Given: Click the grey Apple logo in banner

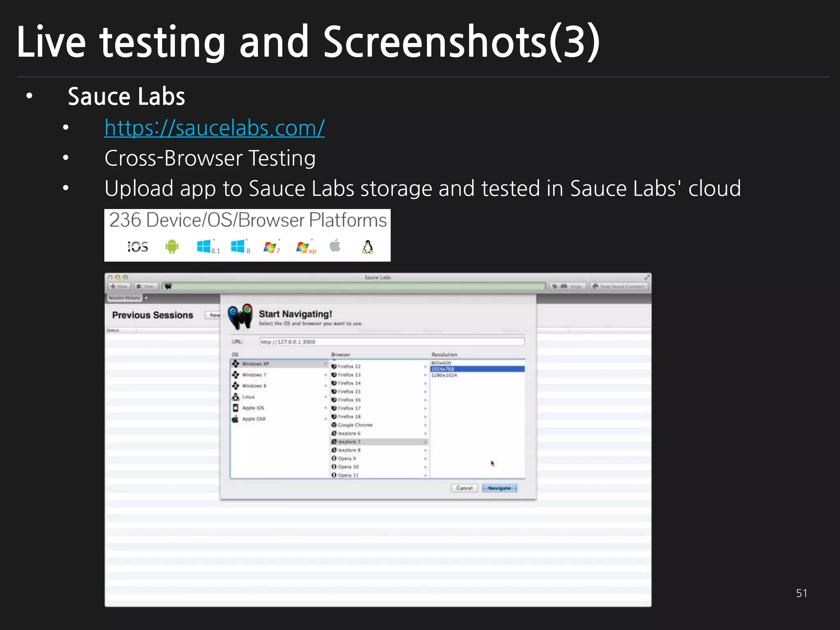Looking at the screenshot, I should coord(335,245).
